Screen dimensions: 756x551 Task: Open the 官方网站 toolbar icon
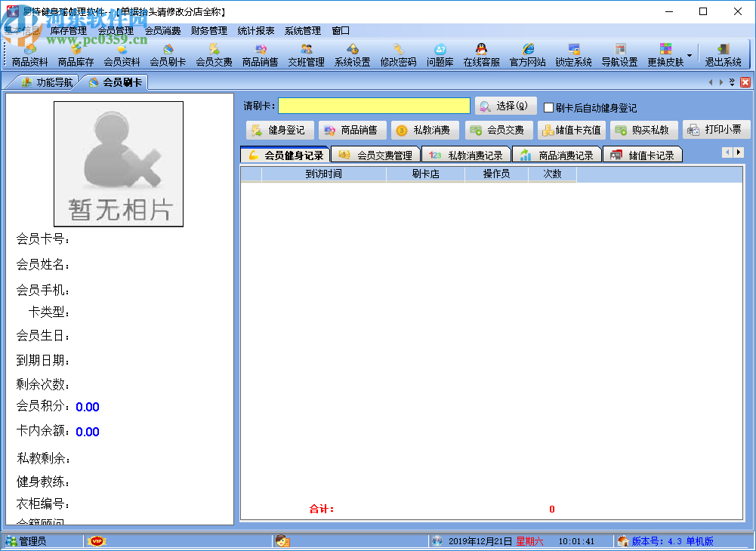click(527, 55)
